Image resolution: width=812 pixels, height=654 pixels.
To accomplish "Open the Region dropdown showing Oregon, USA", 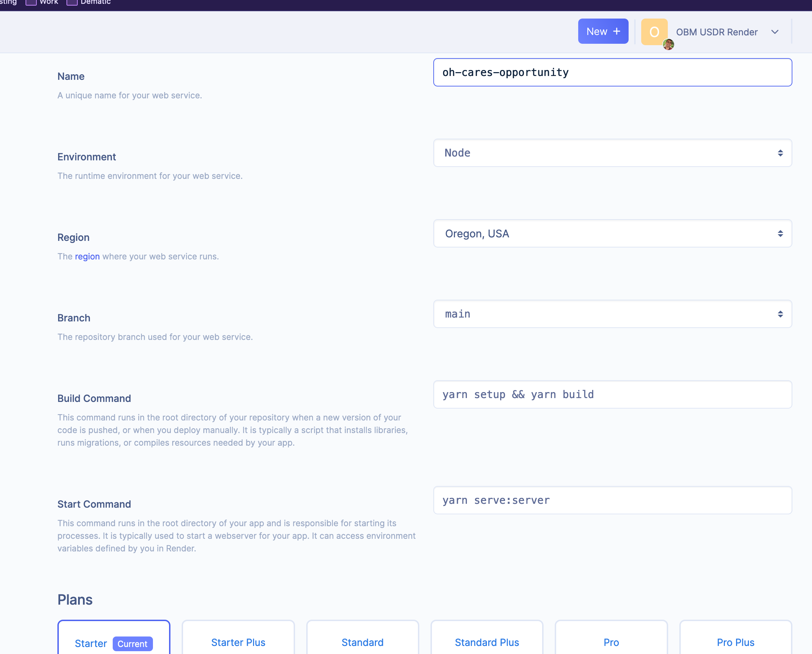I will point(612,234).
